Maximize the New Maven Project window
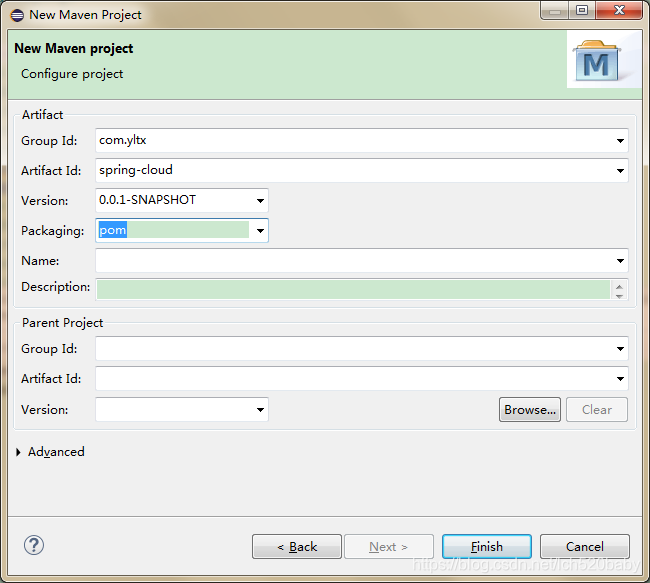The height and width of the screenshot is (583, 650). [582, 10]
